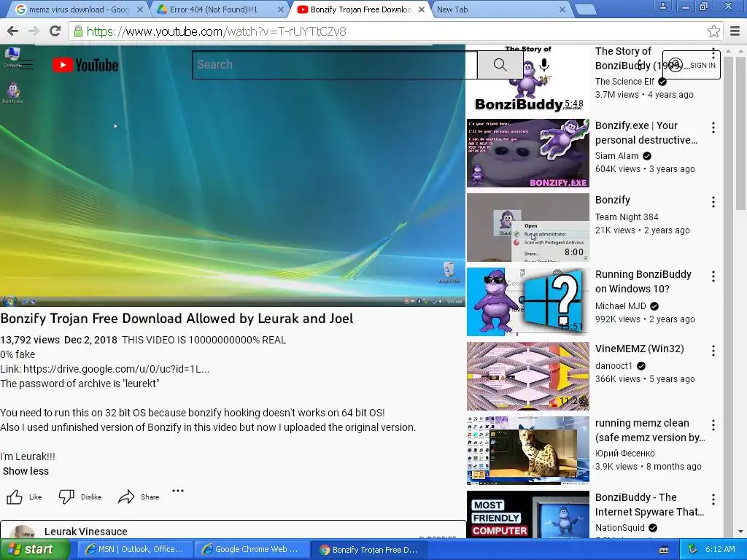Open options for VineMEMZ (Win32) video
The image size is (747, 560).
pos(713,351)
